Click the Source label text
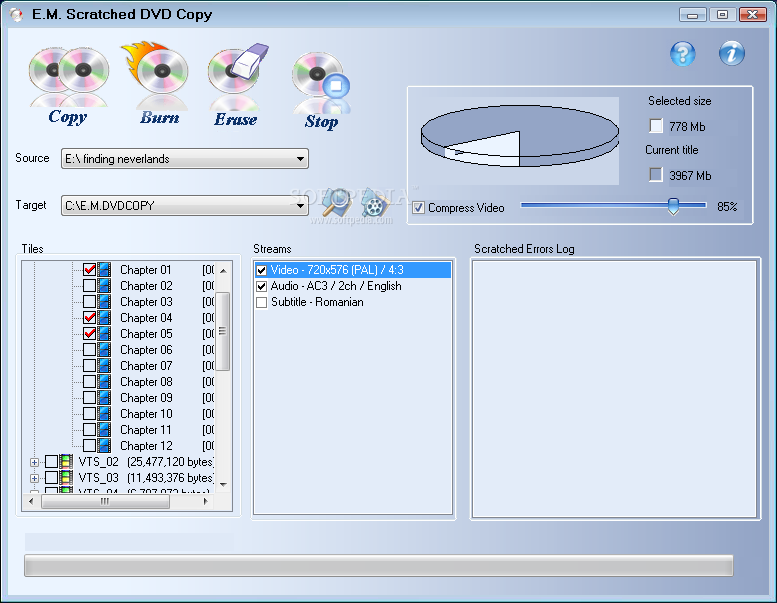 click(32, 158)
